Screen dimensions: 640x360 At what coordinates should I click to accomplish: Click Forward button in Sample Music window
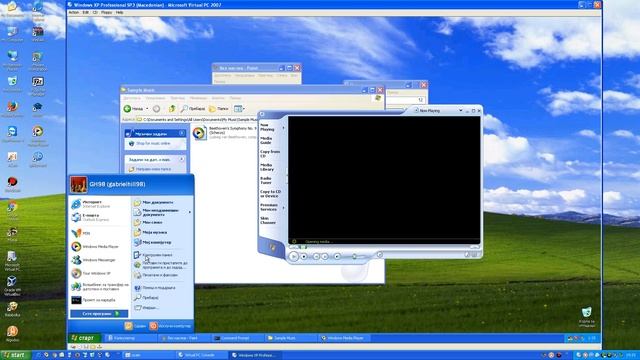[x=156, y=109]
